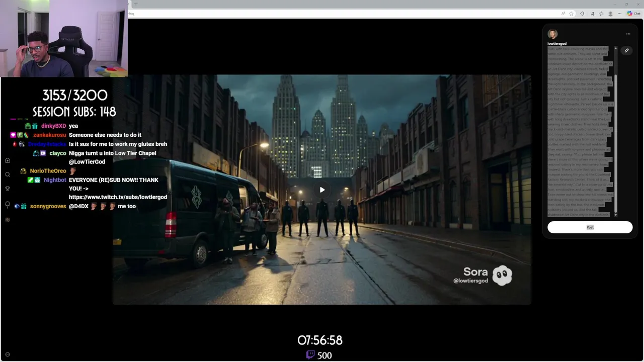This screenshot has height=362, width=644.
Task: Select the highlighted prompt text box
Action: [x=579, y=132]
